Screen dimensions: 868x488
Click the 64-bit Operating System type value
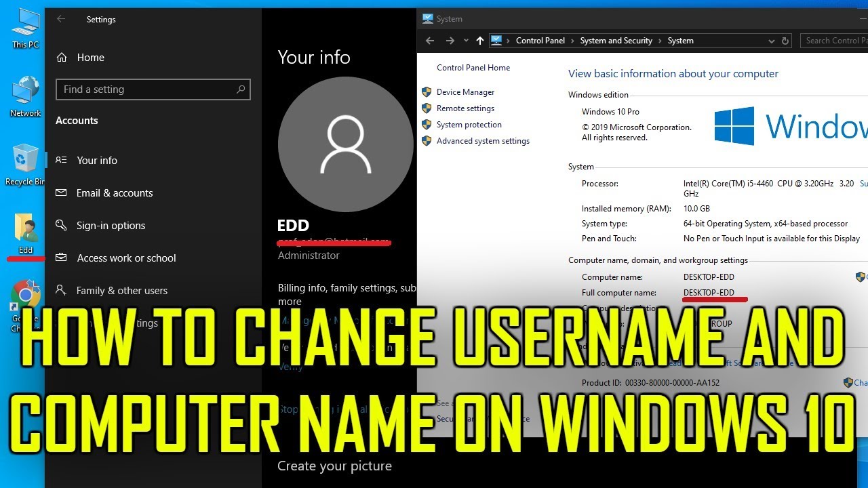(766, 224)
